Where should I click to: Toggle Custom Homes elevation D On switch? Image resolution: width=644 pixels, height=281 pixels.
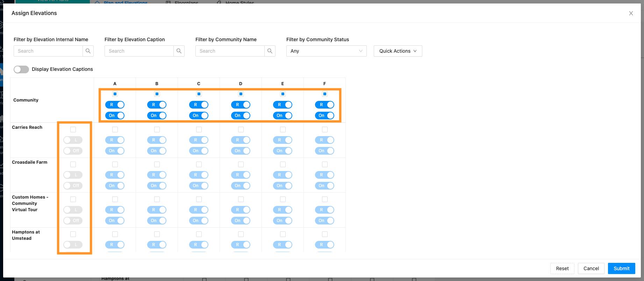coord(241,221)
